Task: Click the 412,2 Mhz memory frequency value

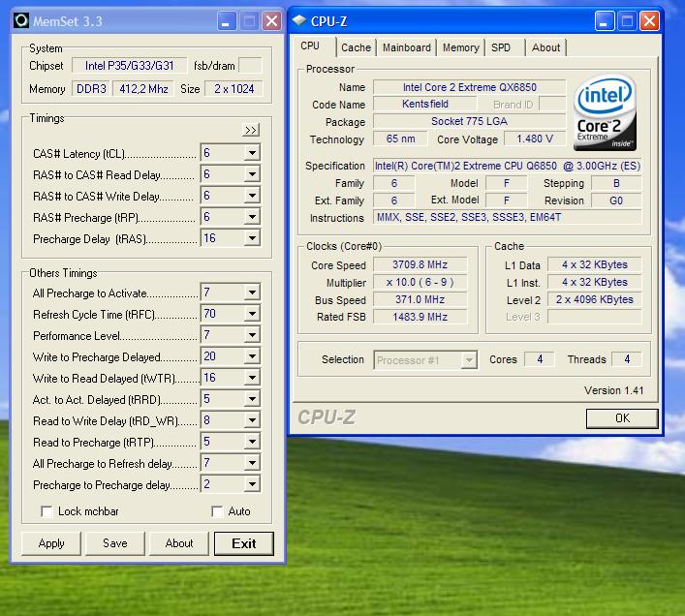Action: (143, 89)
